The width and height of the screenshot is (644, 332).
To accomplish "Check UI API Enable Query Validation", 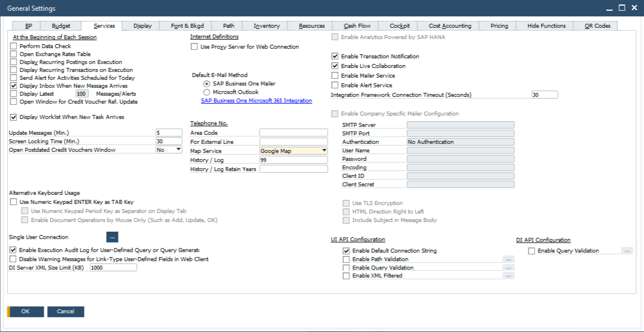I will (x=346, y=267).
